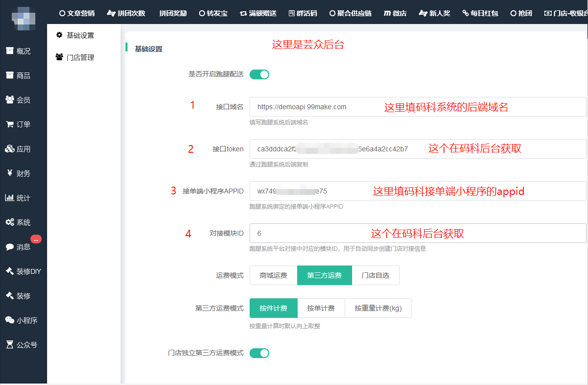Toggle 门店独立第三方运费模式 switch
Image resolution: width=588 pixels, height=385 pixels.
coord(259,353)
